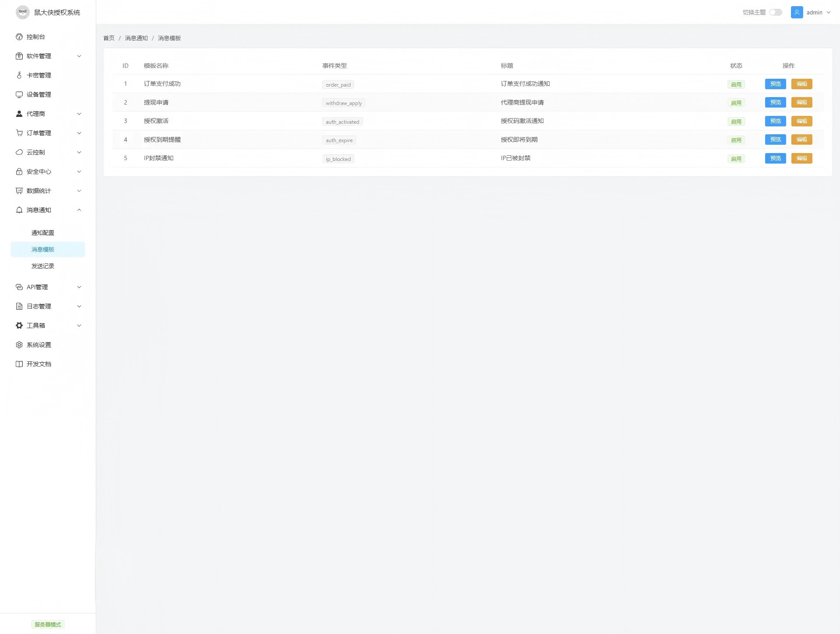Click the admin user avatar icon
The height and width of the screenshot is (634, 840).
click(x=797, y=12)
